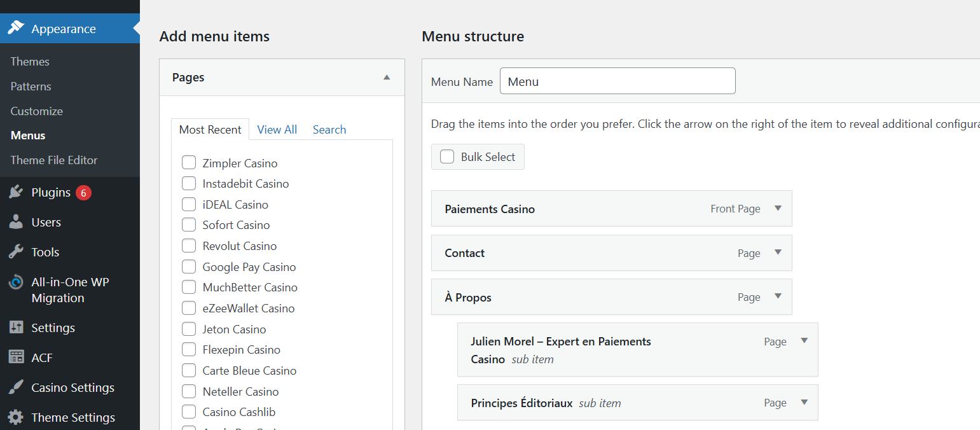Click the All-in-One WP Migration icon
This screenshot has height=430, width=980.
pos(16,282)
